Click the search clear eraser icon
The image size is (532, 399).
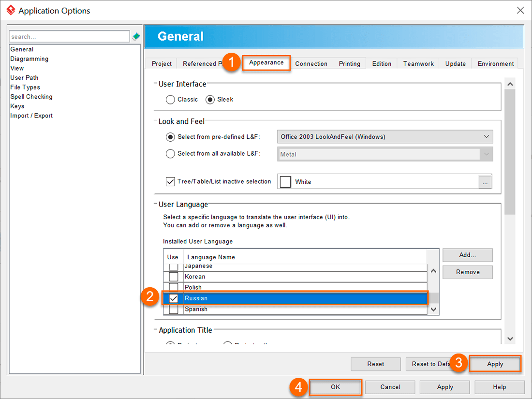(x=136, y=37)
